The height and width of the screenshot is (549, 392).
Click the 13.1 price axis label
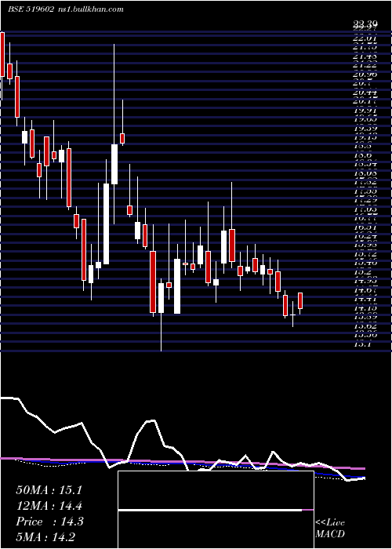362,345
